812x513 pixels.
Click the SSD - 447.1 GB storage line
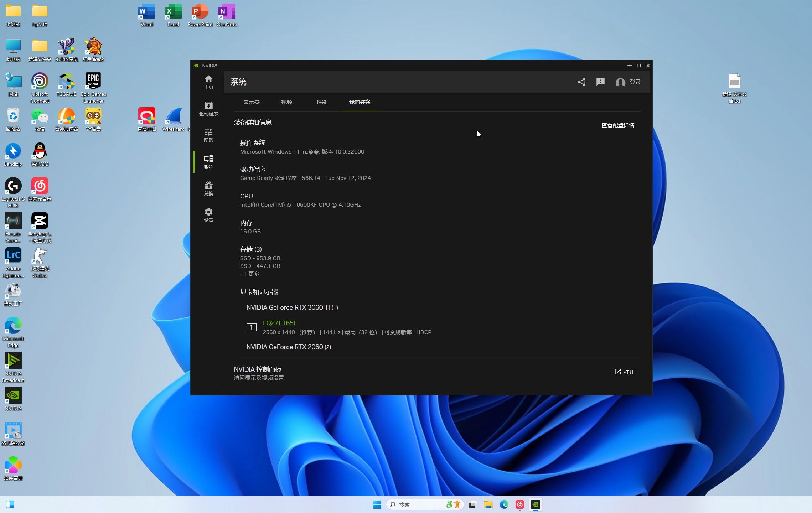260,266
